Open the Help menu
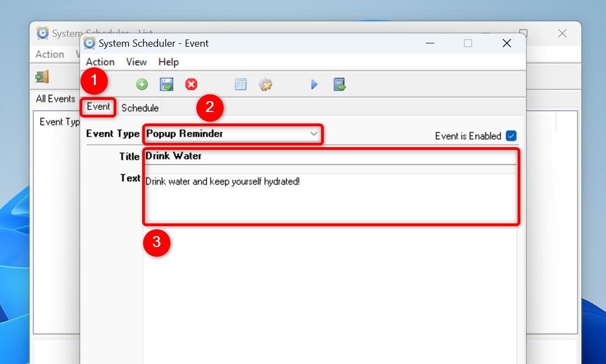Viewport: 606px width, 364px height. click(169, 62)
